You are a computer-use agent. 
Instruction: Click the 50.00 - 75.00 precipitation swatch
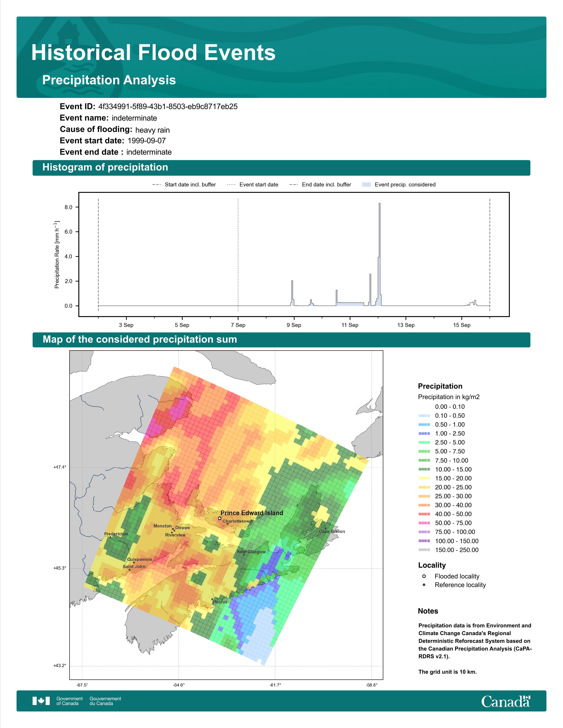click(424, 523)
